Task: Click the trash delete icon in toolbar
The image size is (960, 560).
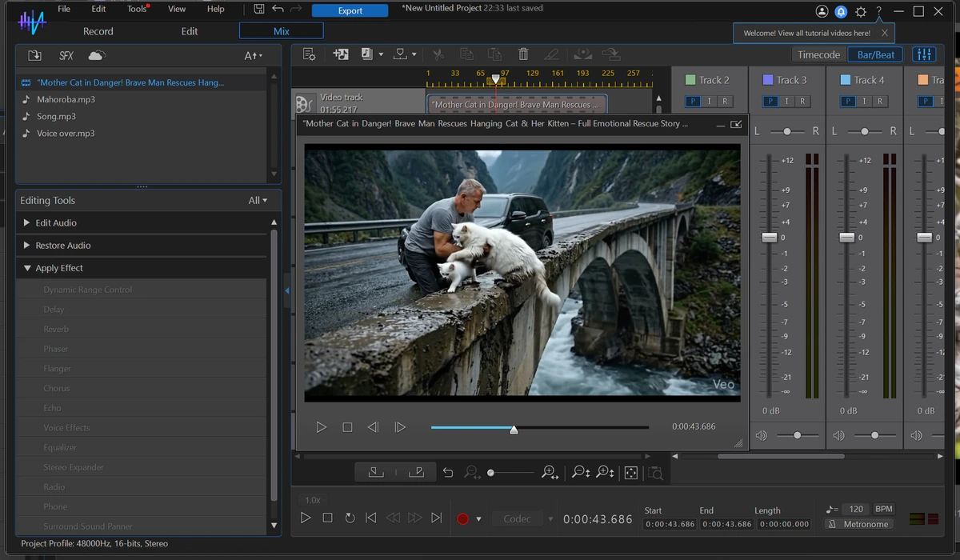Action: tap(523, 54)
